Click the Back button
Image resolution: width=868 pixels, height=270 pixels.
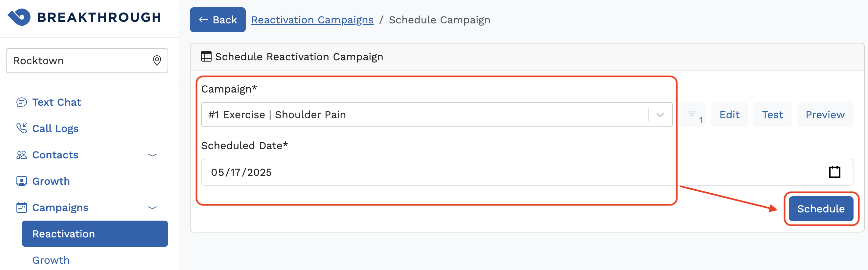[x=217, y=20]
